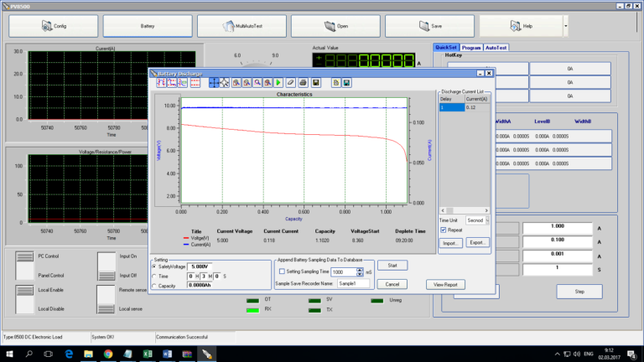Viewport: 644px width, 362px height.
Task: Click the eraser icon in Battery Discharge toolbar
Action: coord(290,83)
